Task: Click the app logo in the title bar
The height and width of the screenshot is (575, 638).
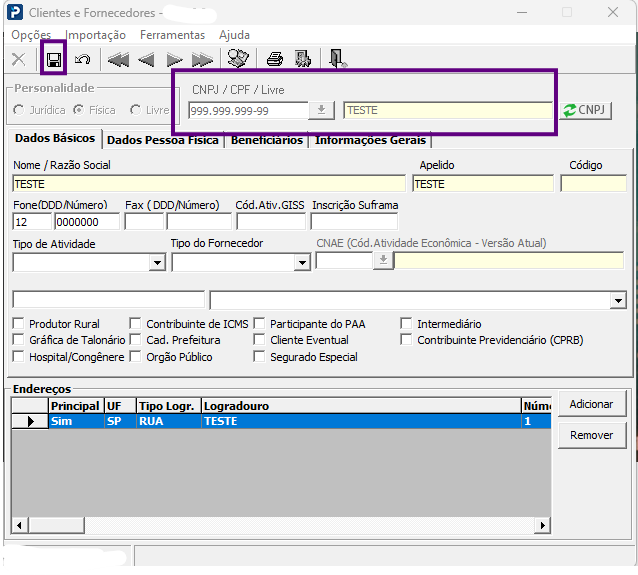Action: pyautogui.click(x=15, y=12)
